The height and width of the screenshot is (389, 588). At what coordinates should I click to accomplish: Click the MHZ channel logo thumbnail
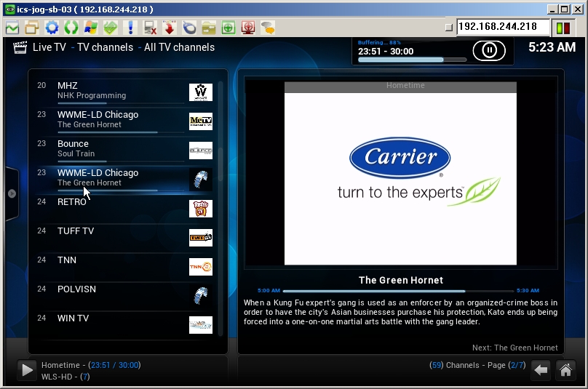click(x=201, y=92)
